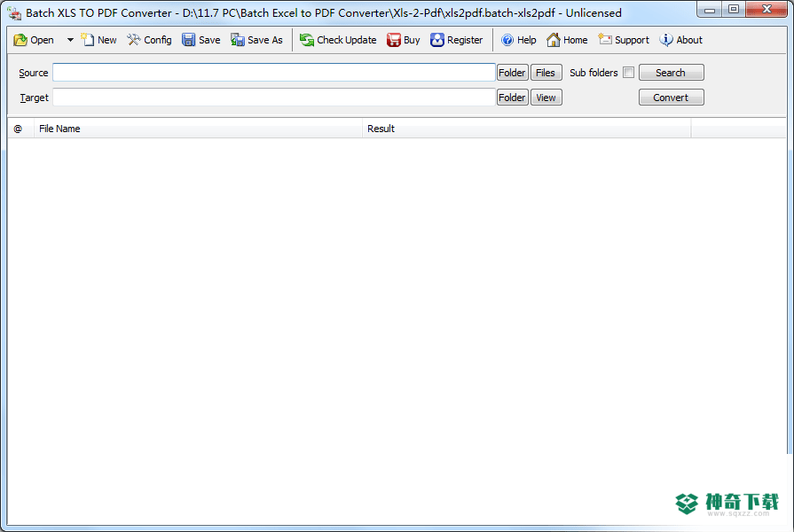The image size is (794, 532).
Task: Browse Source with Folder button
Action: click(513, 73)
